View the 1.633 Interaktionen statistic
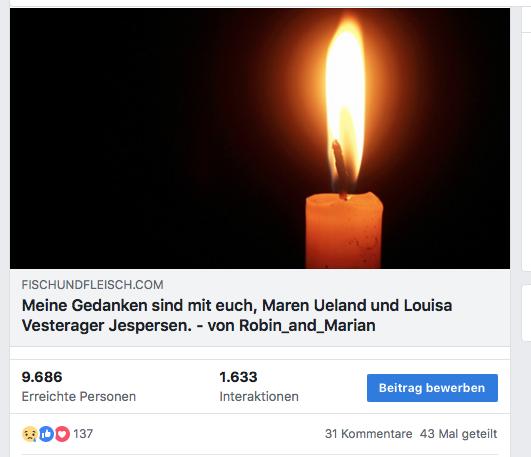The image size is (531, 457). click(x=259, y=387)
